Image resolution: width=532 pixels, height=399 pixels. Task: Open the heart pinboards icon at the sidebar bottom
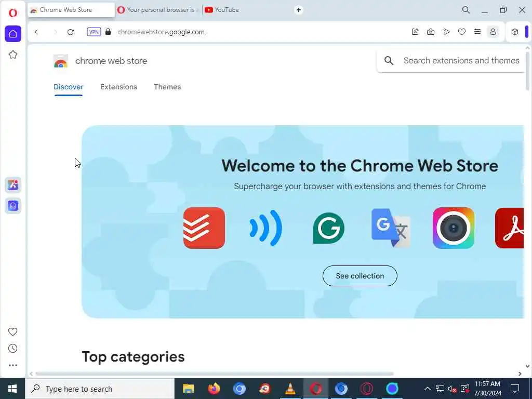click(12, 331)
